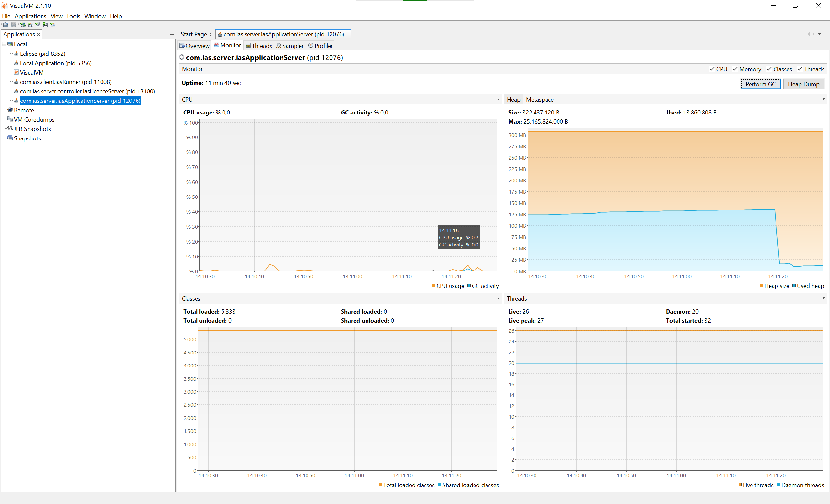Click the Overview tab's icon
Screen dimensions: 830x504
(x=182, y=46)
